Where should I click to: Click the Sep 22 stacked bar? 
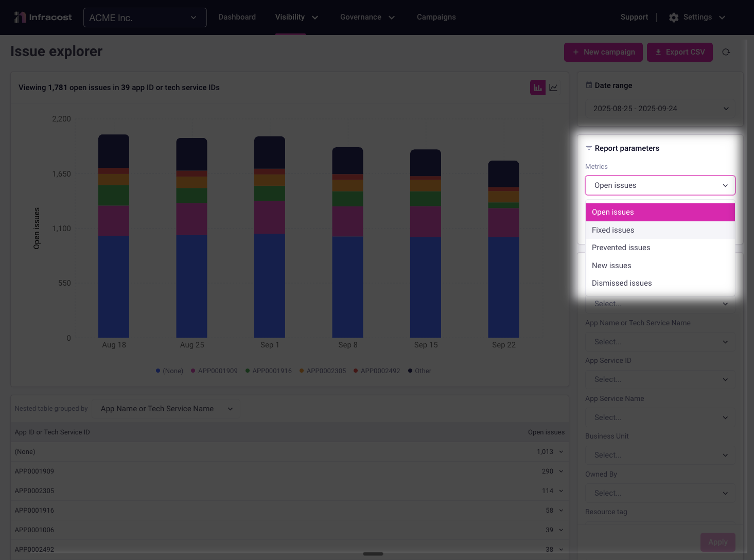tap(503, 257)
